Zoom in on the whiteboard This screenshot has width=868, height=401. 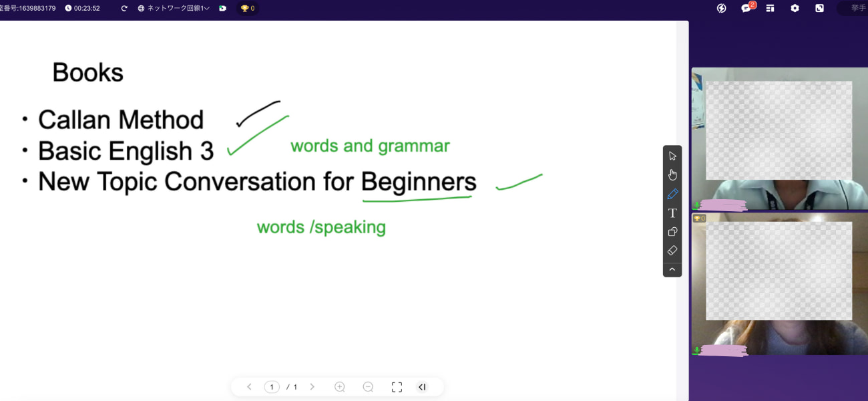pyautogui.click(x=340, y=387)
